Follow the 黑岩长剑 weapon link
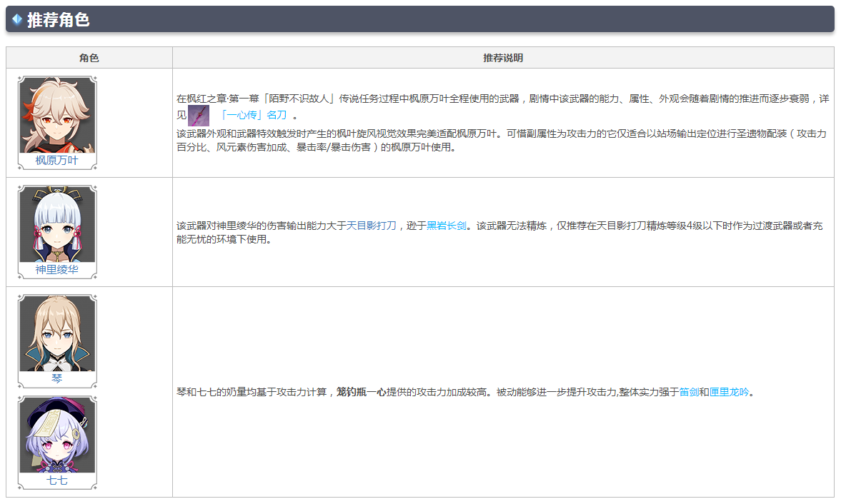 [447, 226]
